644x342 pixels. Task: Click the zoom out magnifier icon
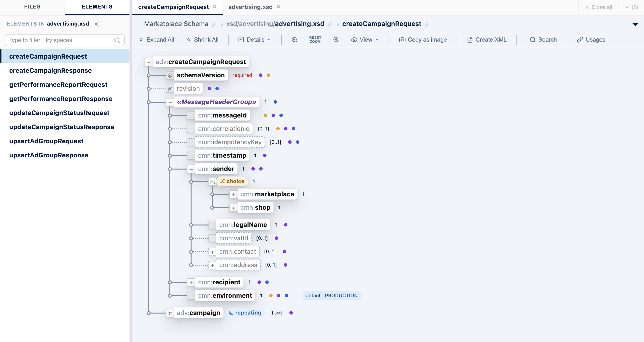(x=294, y=40)
